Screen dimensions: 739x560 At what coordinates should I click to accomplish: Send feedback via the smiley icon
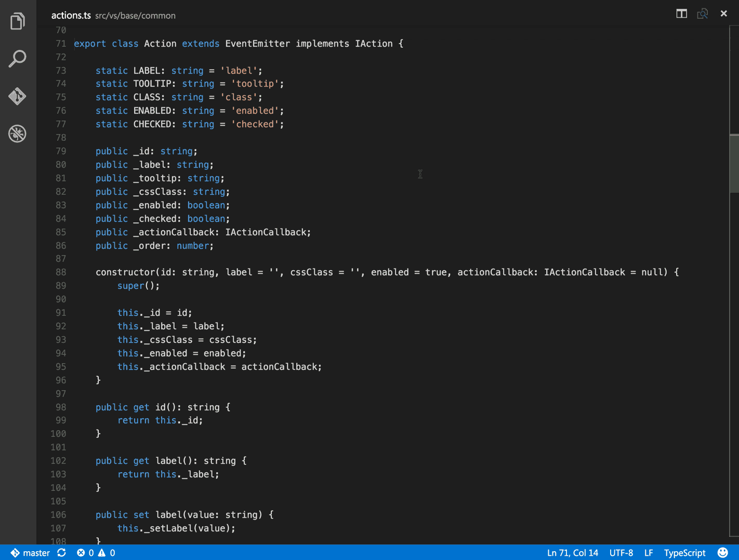tap(723, 552)
